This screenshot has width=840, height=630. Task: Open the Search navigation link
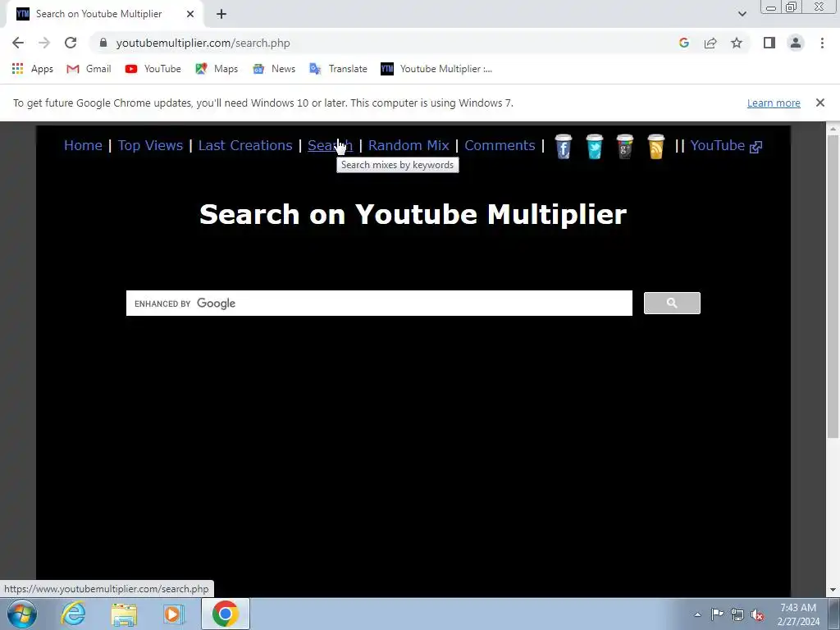tap(330, 145)
